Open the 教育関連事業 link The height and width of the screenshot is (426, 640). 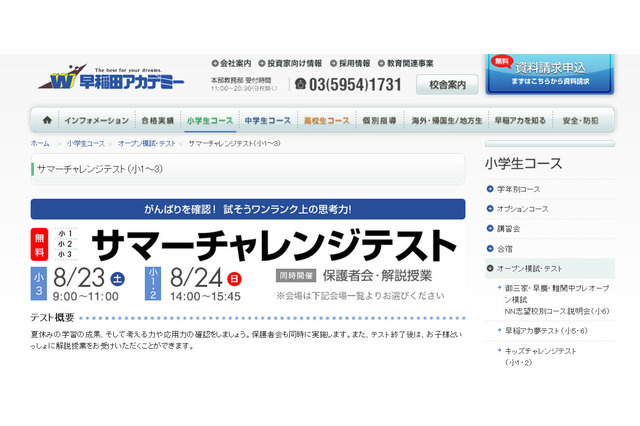point(410,63)
